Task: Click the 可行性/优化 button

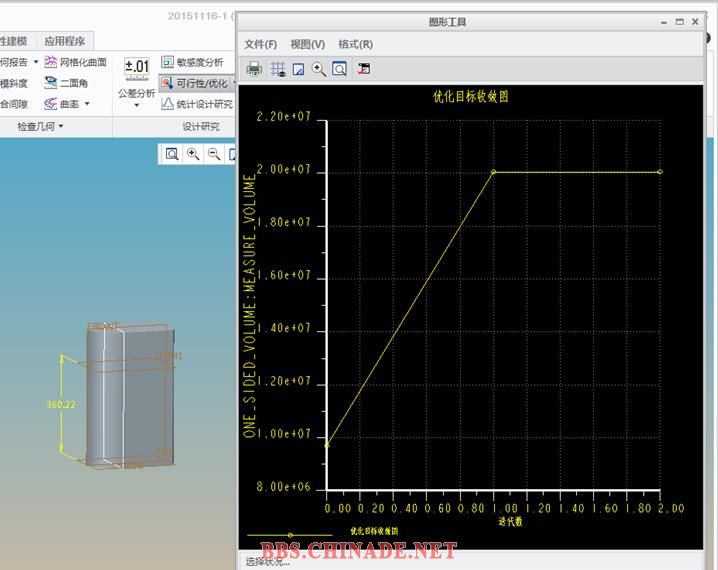Action: pyautogui.click(x=195, y=83)
